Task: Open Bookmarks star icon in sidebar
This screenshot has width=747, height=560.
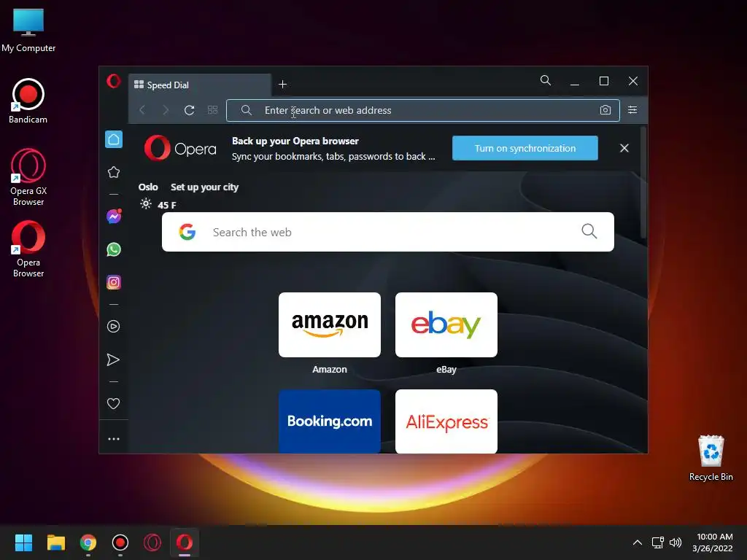Action: pos(113,172)
